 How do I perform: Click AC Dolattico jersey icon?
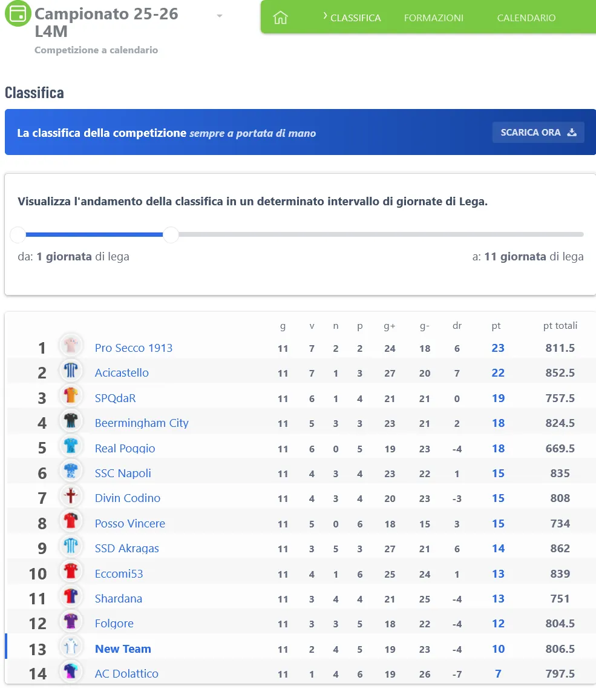71,673
